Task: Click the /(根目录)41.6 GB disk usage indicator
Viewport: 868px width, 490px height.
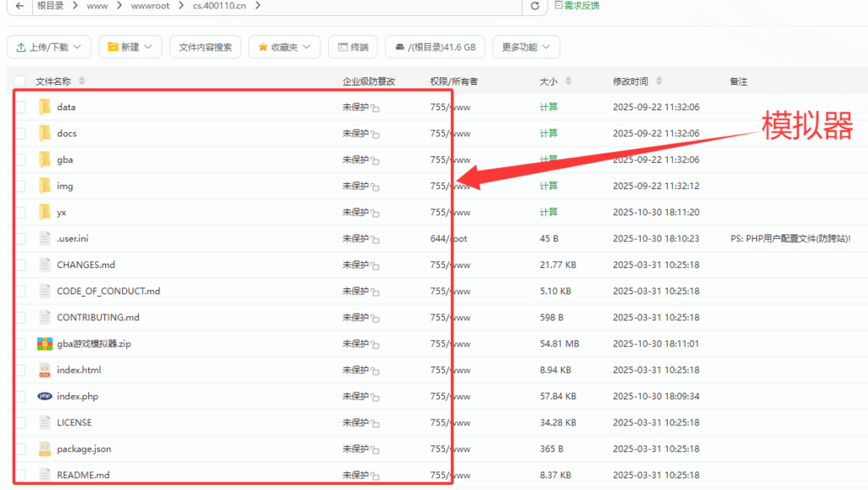Action: click(434, 47)
